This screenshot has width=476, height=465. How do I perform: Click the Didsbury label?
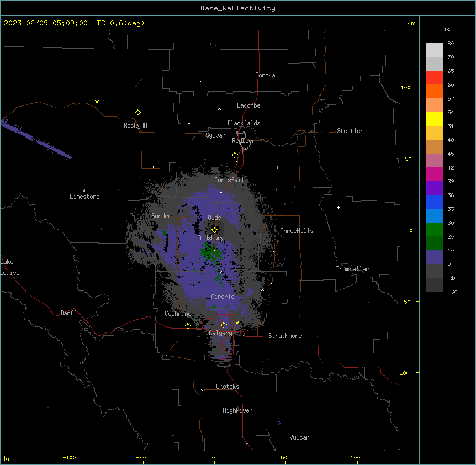(x=211, y=238)
